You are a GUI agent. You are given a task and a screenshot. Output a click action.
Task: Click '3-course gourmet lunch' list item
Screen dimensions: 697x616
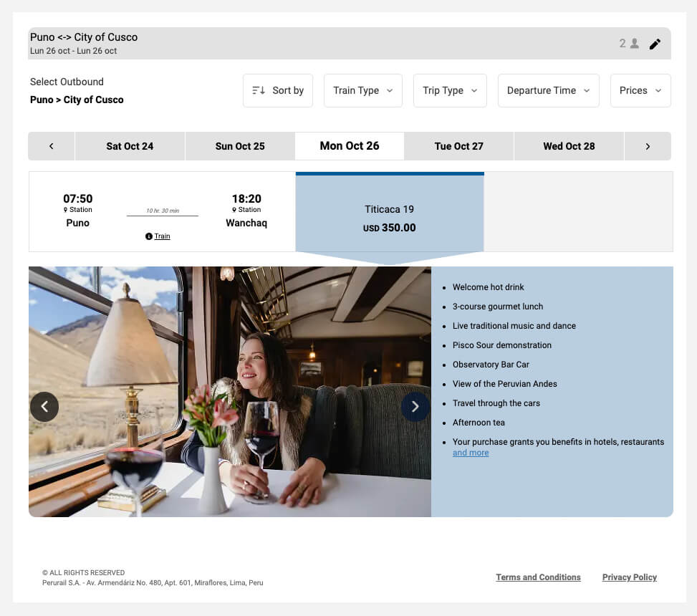(498, 307)
